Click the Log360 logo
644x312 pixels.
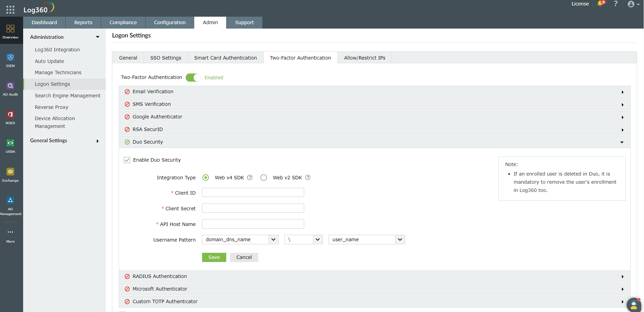pos(39,8)
